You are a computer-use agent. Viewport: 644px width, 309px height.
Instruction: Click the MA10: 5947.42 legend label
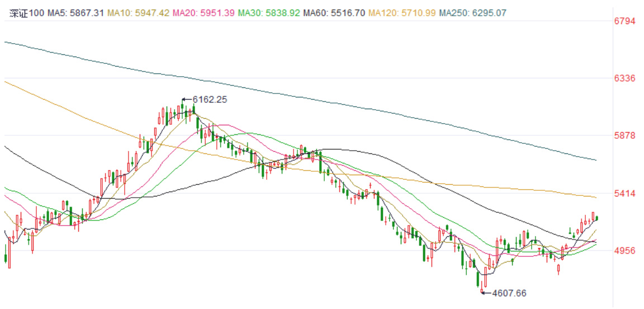(x=137, y=13)
